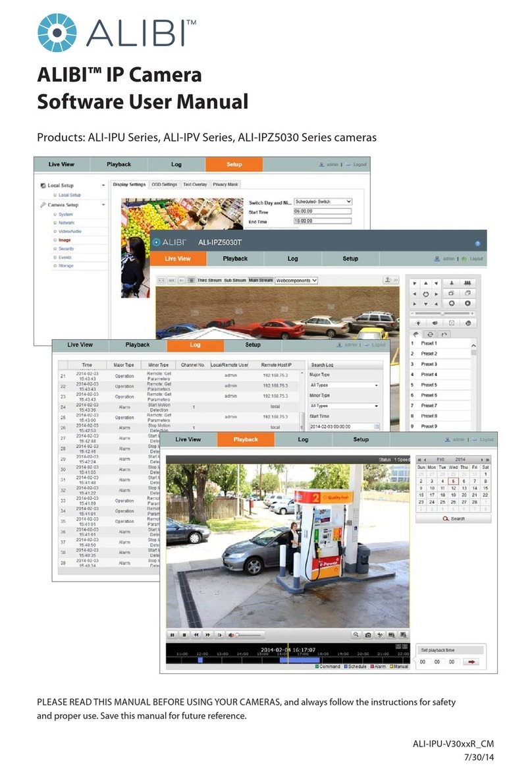The width and height of the screenshot is (532, 774).
Task: Click the preset list scrollbar up arrow
Action: tap(473, 346)
